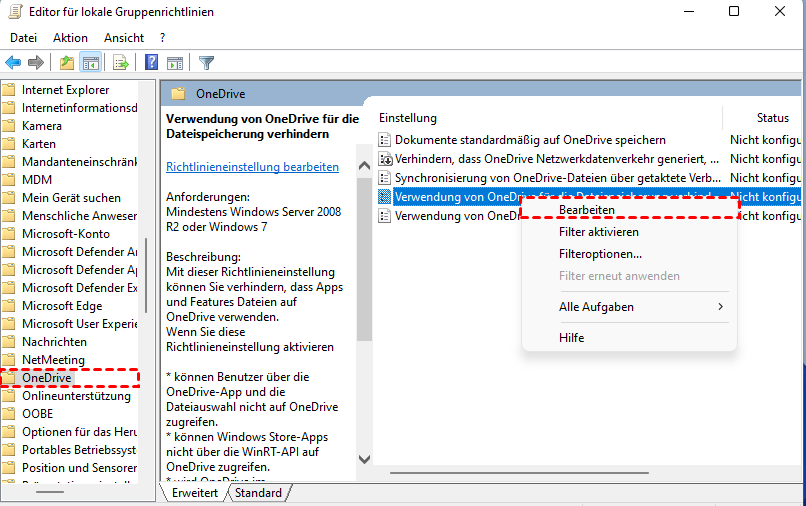Switch to the Erweitert tab
The height and width of the screenshot is (506, 806).
(195, 493)
